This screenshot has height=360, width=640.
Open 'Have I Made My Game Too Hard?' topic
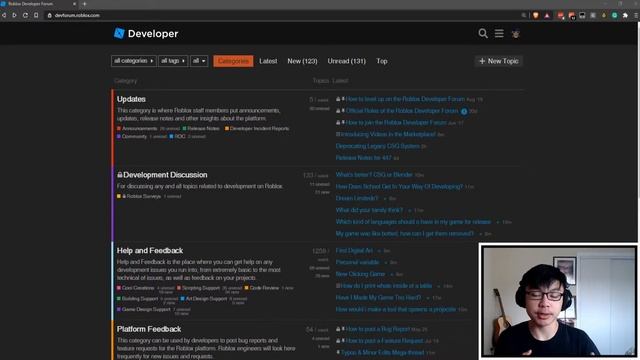coord(378,298)
